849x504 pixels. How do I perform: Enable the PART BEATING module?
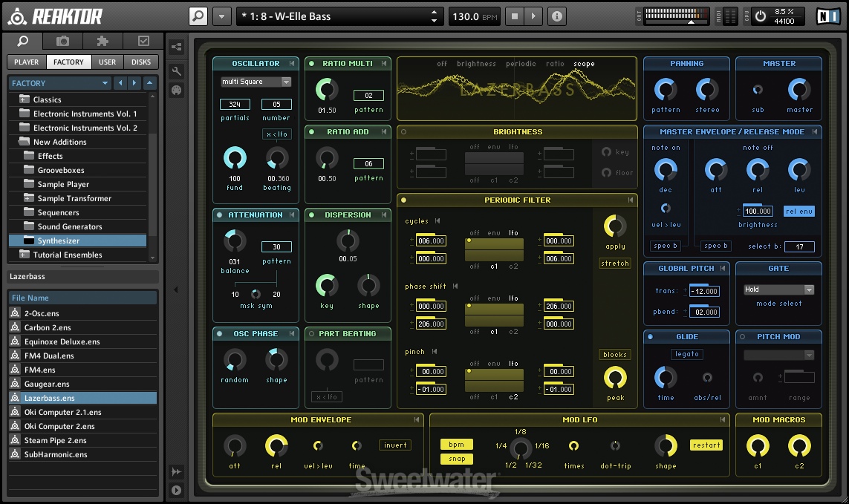pos(311,333)
